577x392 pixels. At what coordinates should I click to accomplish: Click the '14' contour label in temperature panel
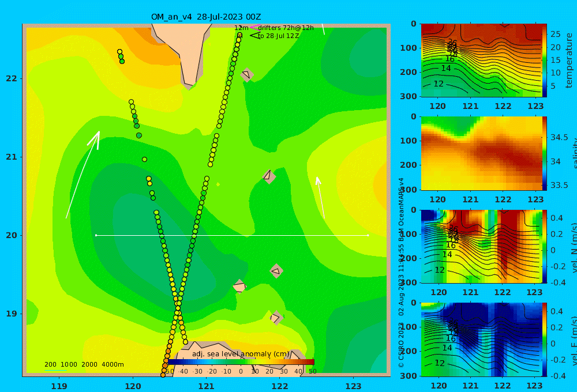(446, 69)
